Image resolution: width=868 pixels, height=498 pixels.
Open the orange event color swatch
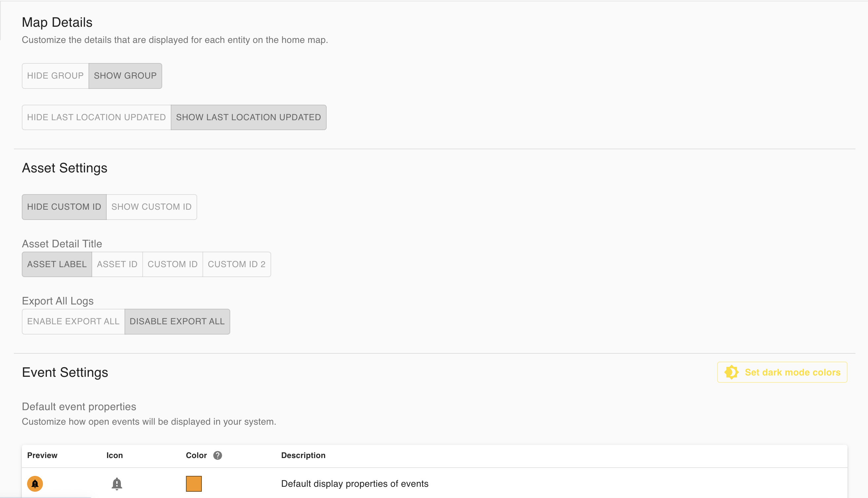tap(194, 483)
